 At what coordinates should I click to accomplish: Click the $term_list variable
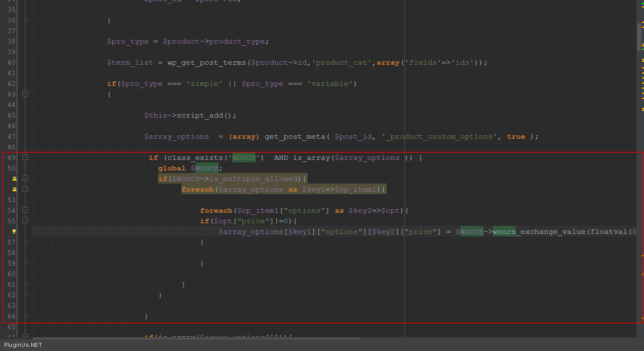point(130,63)
